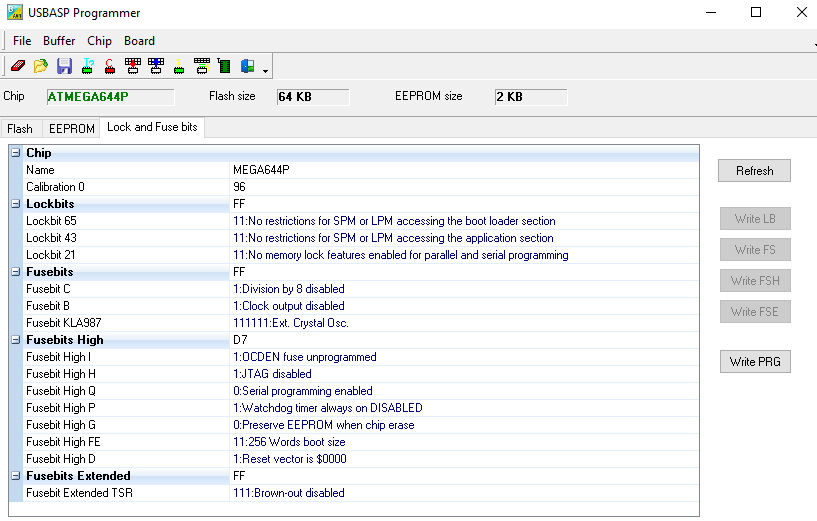The height and width of the screenshot is (521, 817).
Task: Click the red C chip icon
Action: click(x=109, y=67)
